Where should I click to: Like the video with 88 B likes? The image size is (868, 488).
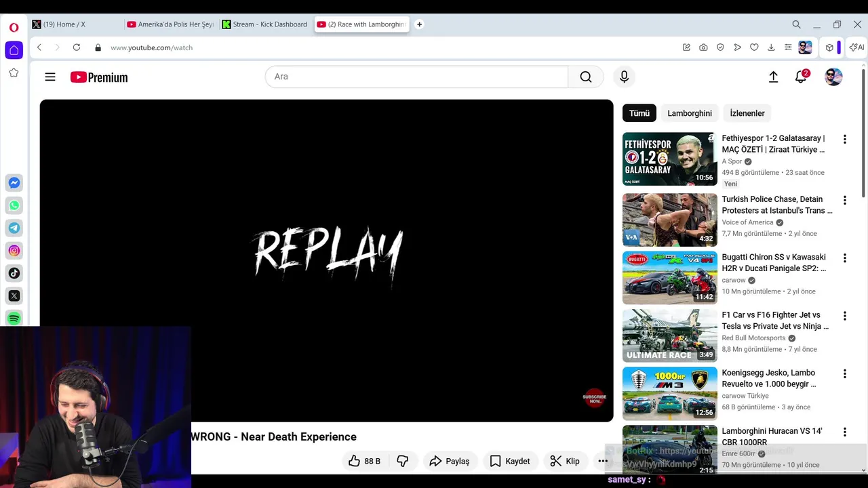[x=364, y=461]
